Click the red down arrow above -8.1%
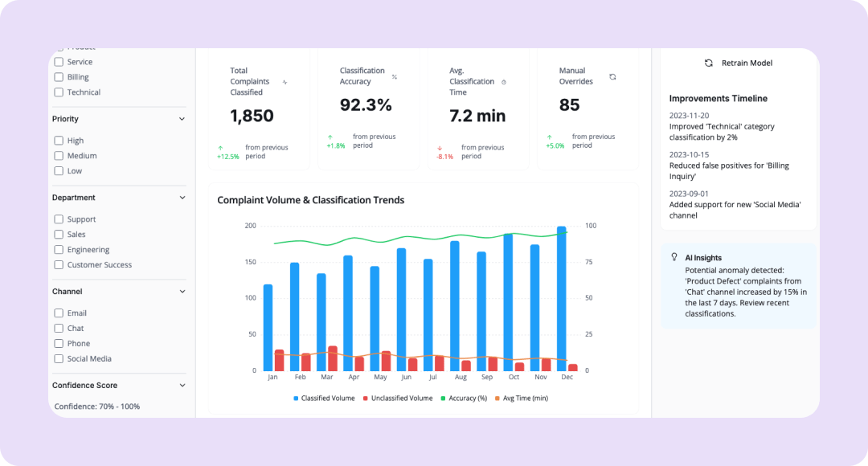This screenshot has height=466, width=868. coord(440,148)
